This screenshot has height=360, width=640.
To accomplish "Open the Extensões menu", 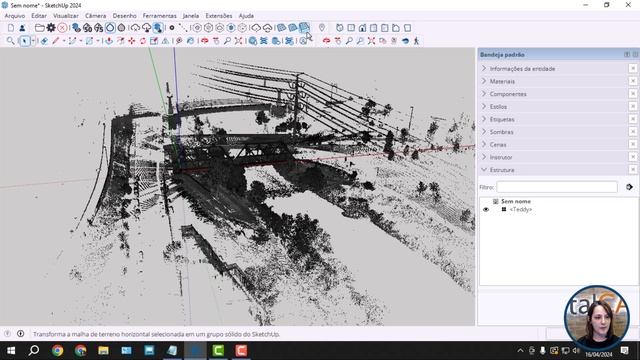I will pos(219,16).
